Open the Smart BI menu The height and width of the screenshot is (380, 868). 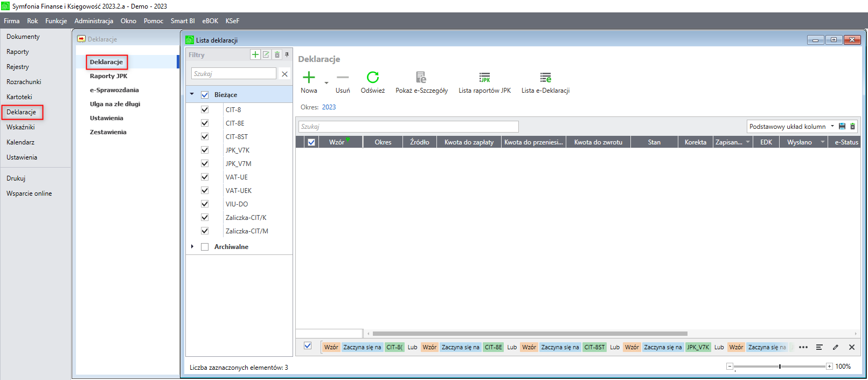pos(183,21)
